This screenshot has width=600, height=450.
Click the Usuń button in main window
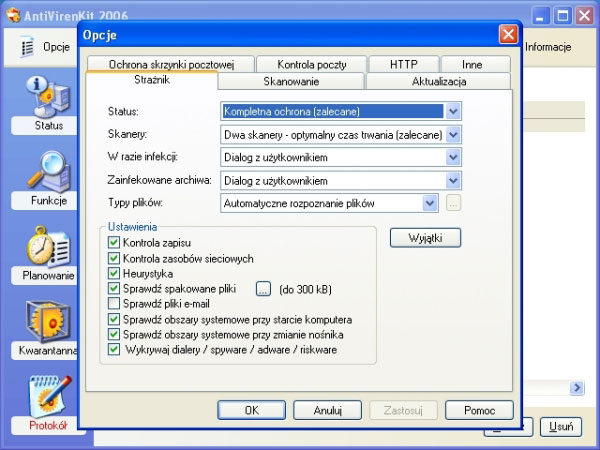[561, 426]
